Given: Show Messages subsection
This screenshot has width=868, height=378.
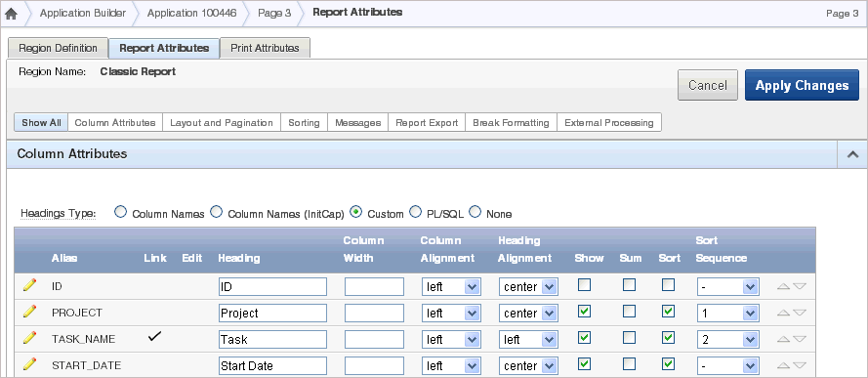Looking at the screenshot, I should pos(357,123).
